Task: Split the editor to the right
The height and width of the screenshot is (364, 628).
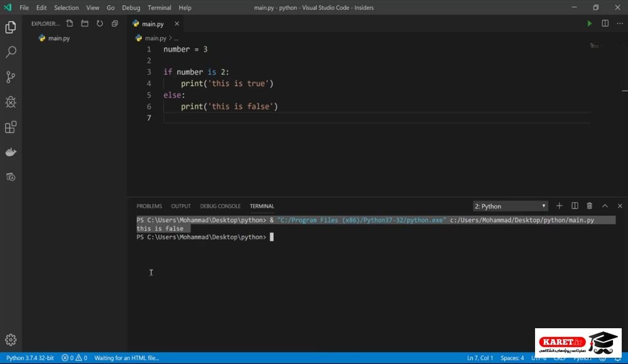Action: point(605,24)
